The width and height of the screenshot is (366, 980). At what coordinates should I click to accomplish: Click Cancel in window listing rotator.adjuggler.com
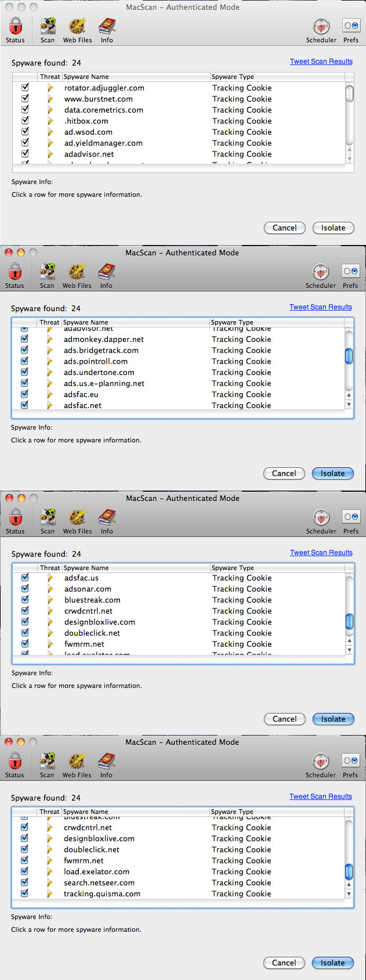click(x=285, y=228)
